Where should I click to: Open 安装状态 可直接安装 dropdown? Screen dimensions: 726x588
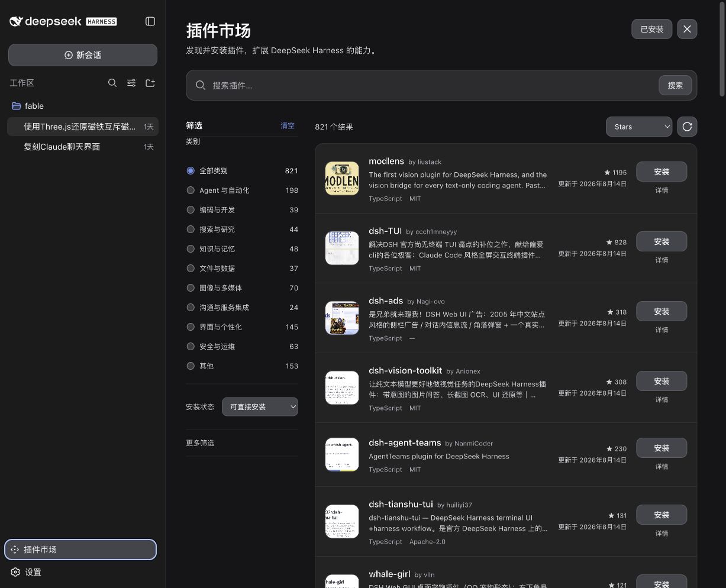point(260,406)
